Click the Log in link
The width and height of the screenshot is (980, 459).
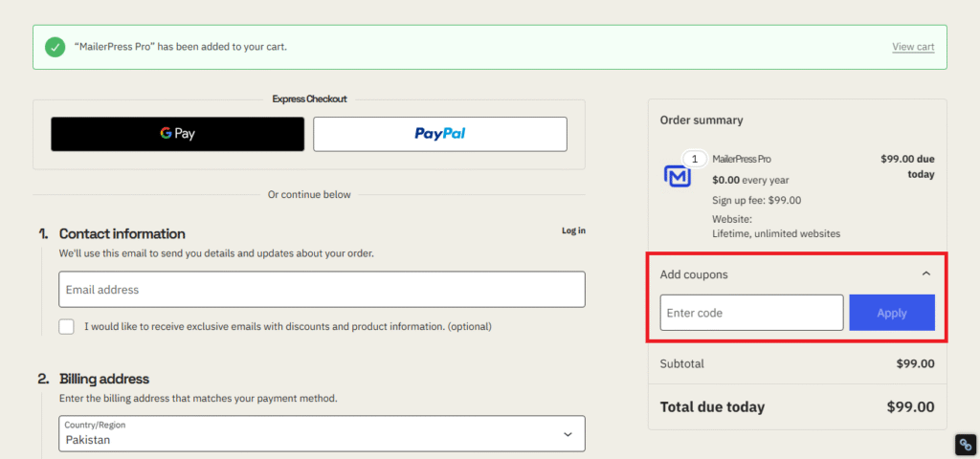point(573,230)
